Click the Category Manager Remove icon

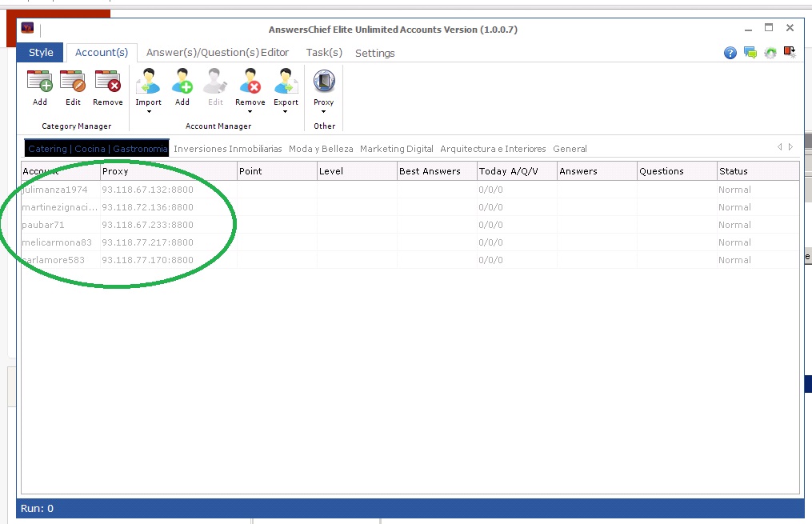(x=107, y=82)
